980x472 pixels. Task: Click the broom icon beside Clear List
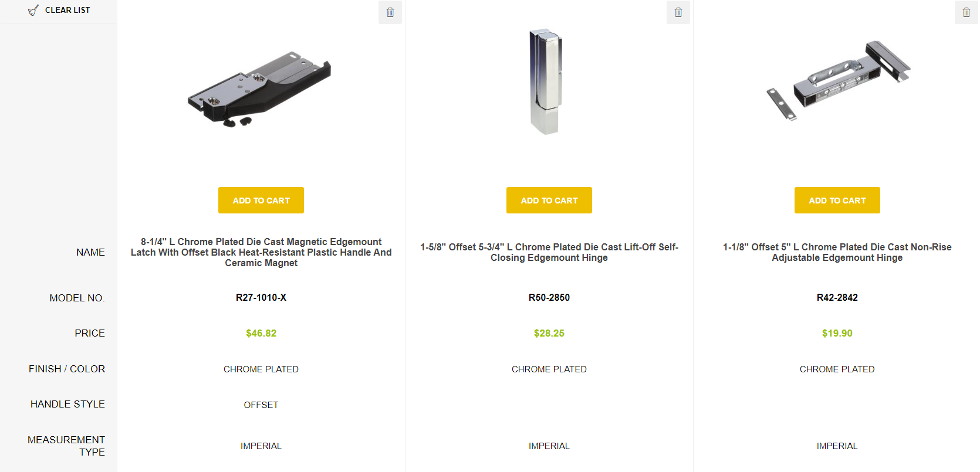33,10
